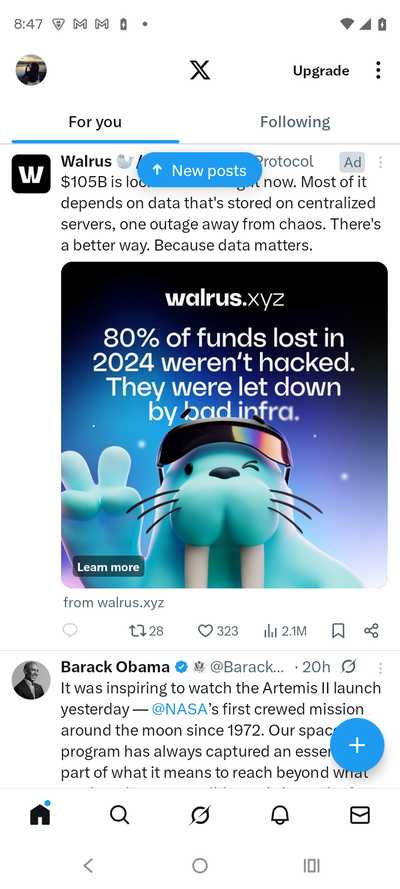
Task: Open the profile avatar menu
Action: coord(31,70)
